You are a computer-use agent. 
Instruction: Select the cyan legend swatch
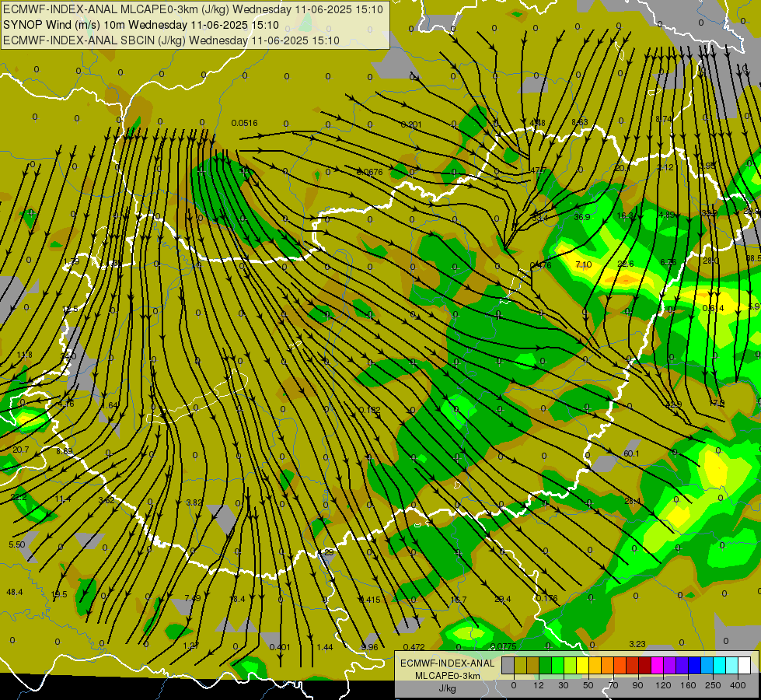719,666
